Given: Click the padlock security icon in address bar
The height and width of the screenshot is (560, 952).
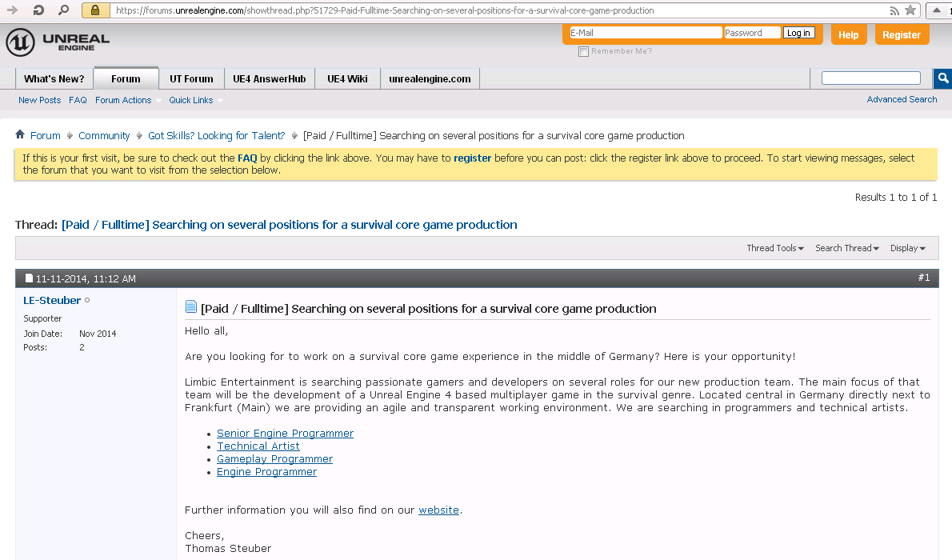Looking at the screenshot, I should [x=95, y=10].
